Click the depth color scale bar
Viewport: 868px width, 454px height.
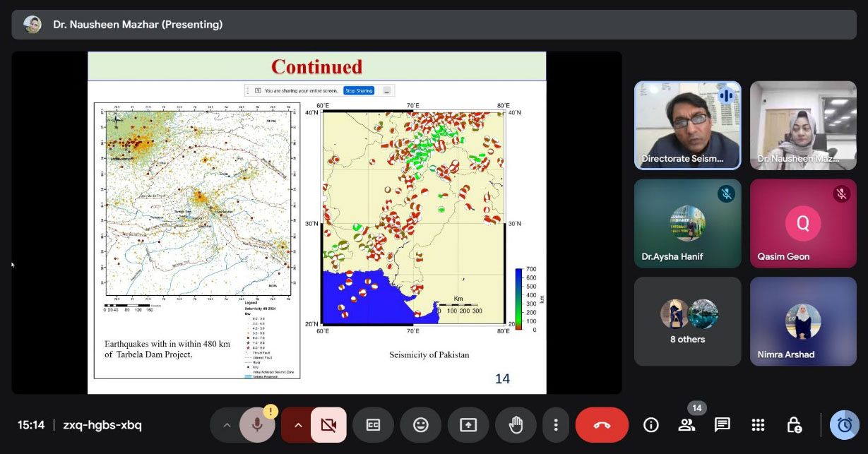pyautogui.click(x=518, y=299)
